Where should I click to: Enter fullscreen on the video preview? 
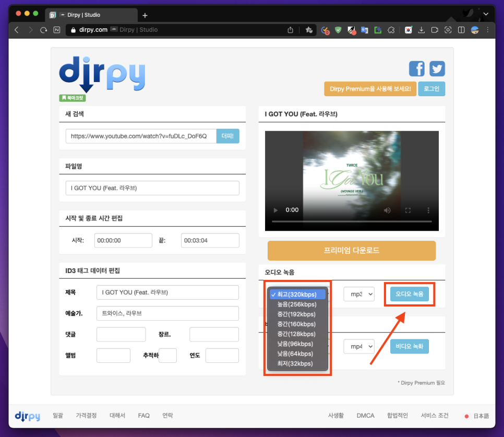tap(408, 210)
